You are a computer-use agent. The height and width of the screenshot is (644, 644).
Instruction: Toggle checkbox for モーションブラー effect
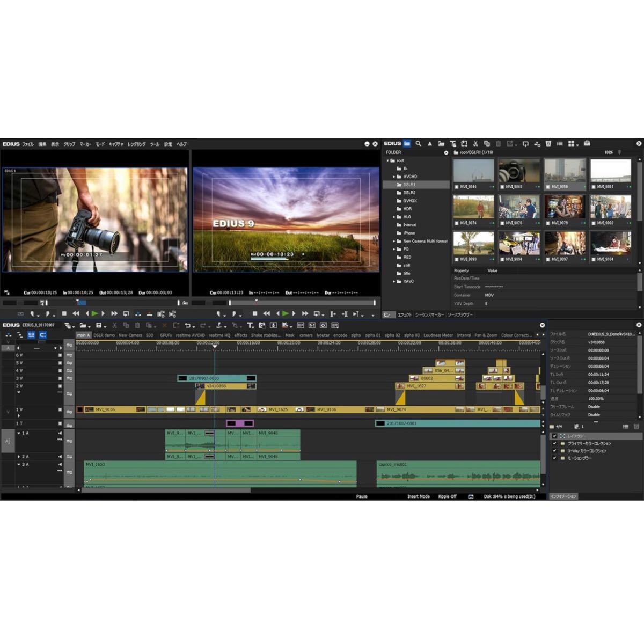[x=554, y=458]
